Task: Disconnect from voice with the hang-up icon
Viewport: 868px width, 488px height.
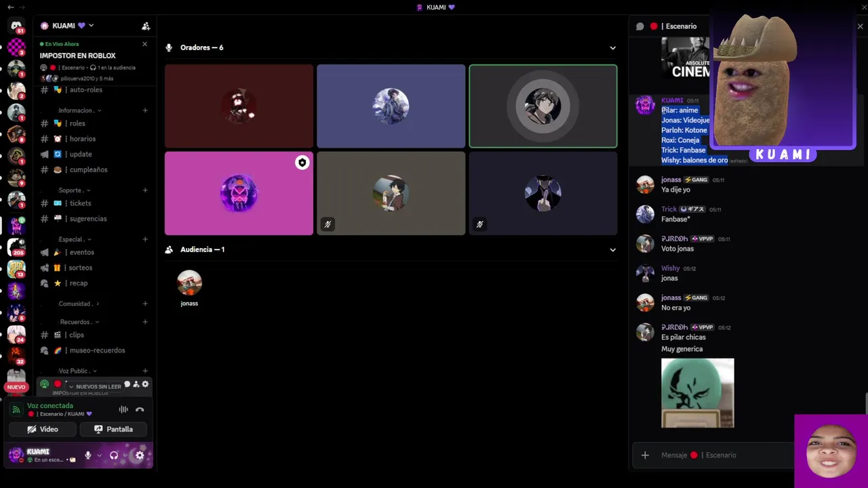Action: click(140, 409)
